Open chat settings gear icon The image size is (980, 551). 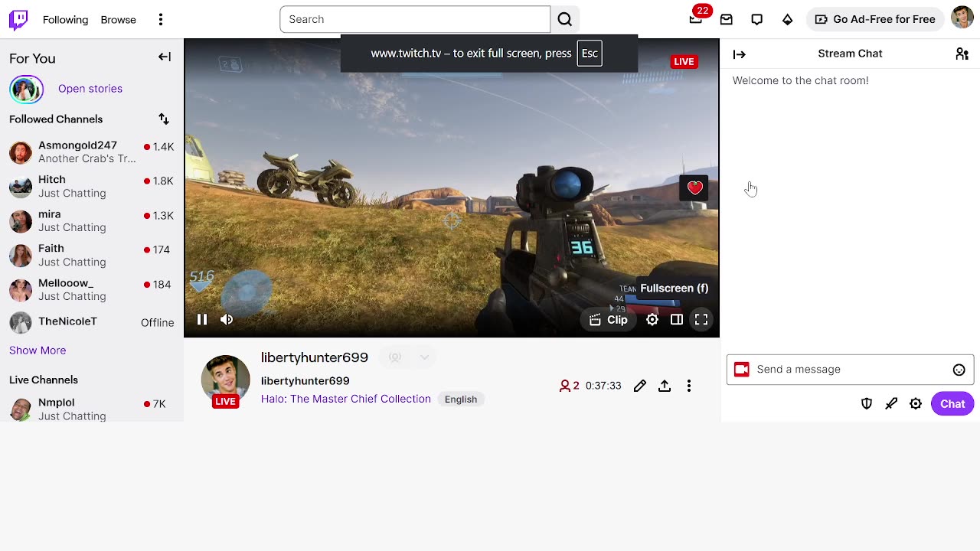[916, 404]
